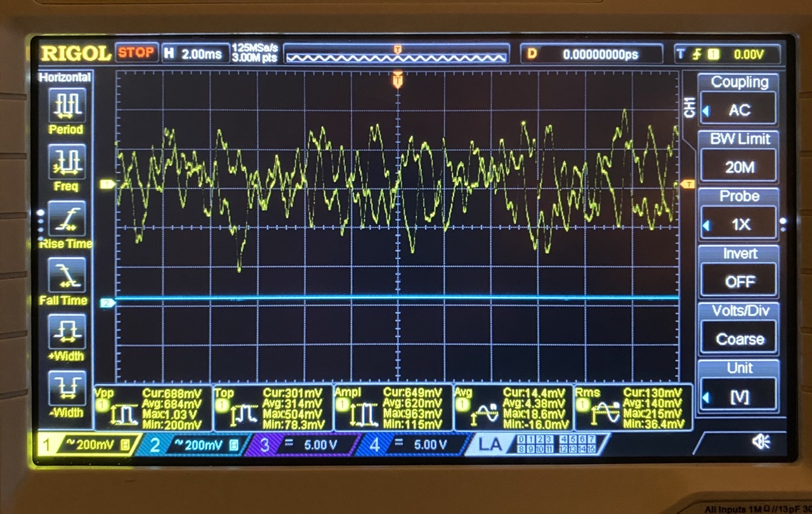This screenshot has height=514, width=812.
Task: Select the Rms Max:215mV value
Action: pos(653,414)
